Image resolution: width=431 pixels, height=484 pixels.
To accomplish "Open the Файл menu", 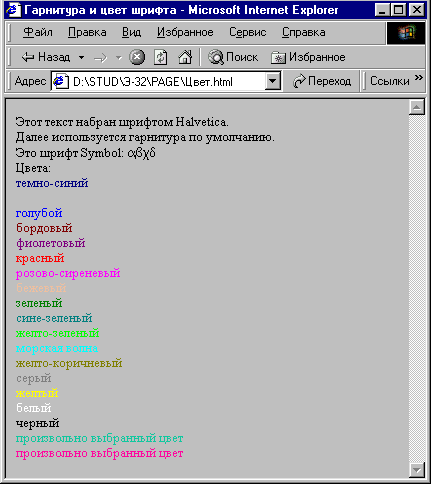I will click(x=38, y=32).
